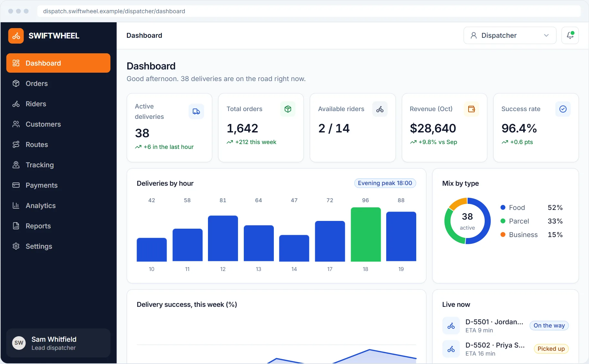Viewport: 589px width, 364px height.
Task: Open the Dispatcher role dropdown
Action: (x=510, y=35)
